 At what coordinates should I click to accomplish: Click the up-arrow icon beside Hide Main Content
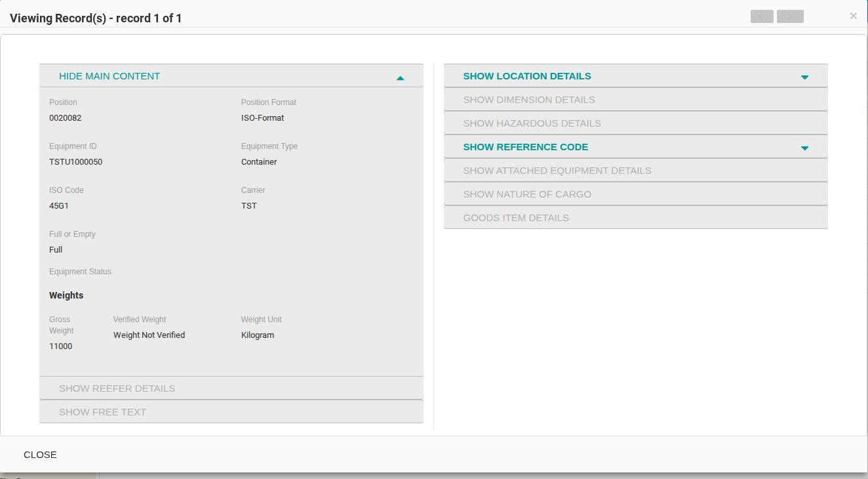pyautogui.click(x=400, y=78)
